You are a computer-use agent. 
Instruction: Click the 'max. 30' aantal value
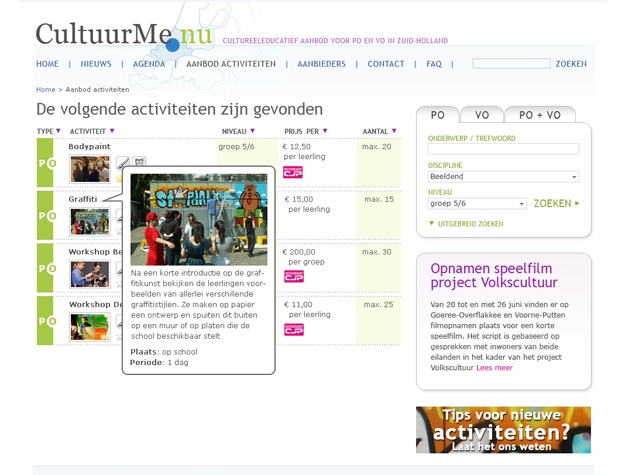pos(376,252)
